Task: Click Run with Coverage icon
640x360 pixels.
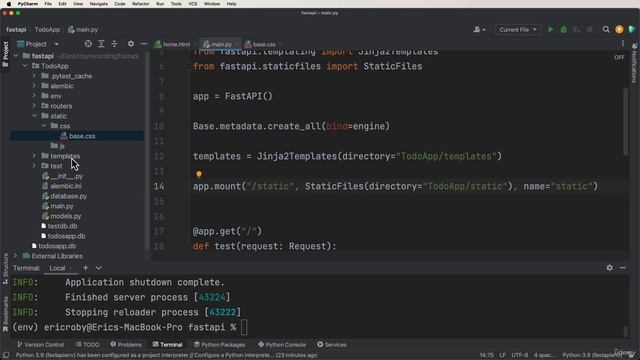Action: coord(576,29)
